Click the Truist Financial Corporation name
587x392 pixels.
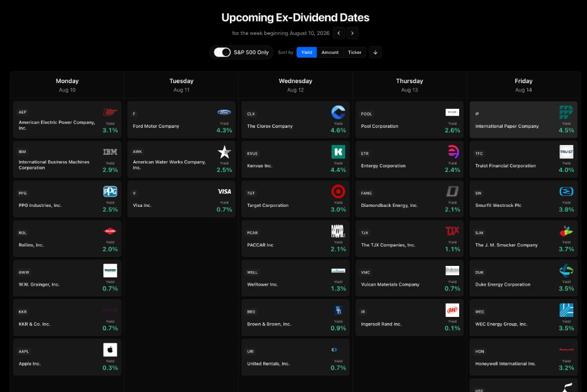coord(506,166)
